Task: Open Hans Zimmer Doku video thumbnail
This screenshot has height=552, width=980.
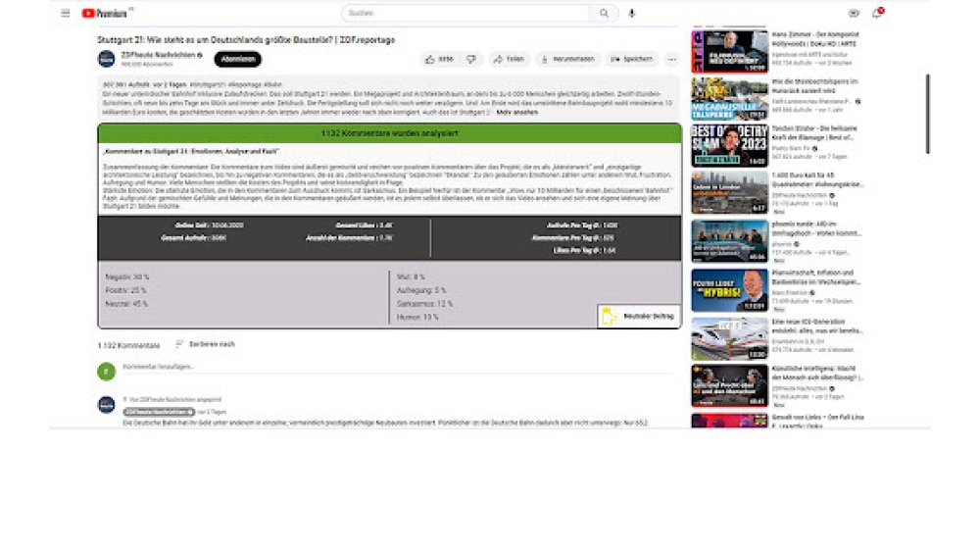Action: pos(729,52)
